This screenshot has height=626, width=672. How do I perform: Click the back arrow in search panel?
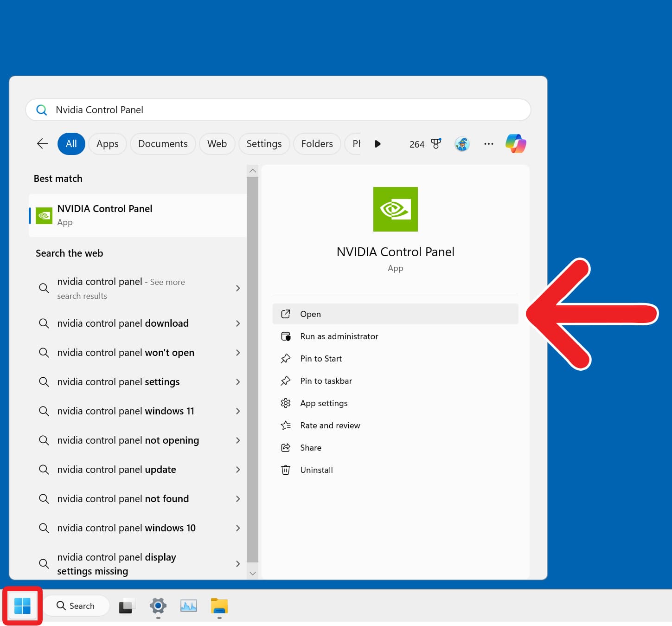point(43,144)
